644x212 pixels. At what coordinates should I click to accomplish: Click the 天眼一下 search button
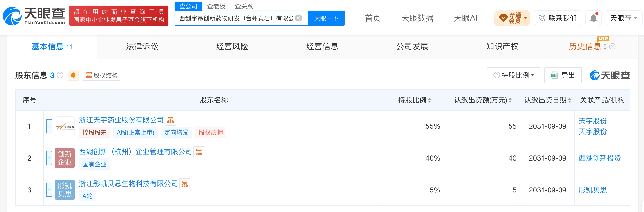click(326, 18)
